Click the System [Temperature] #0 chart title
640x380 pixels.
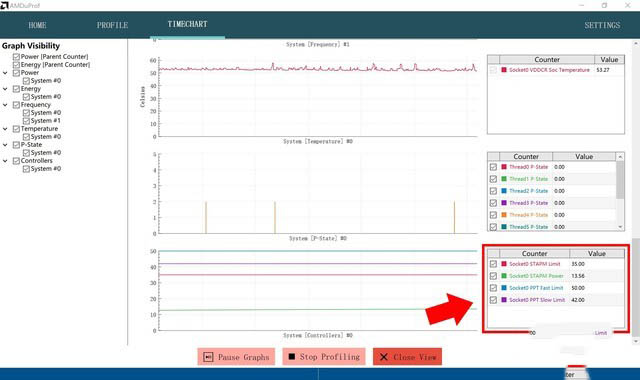click(x=318, y=141)
